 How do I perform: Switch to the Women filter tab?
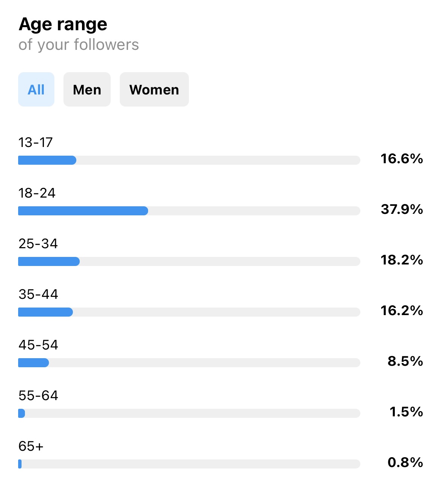pyautogui.click(x=154, y=90)
